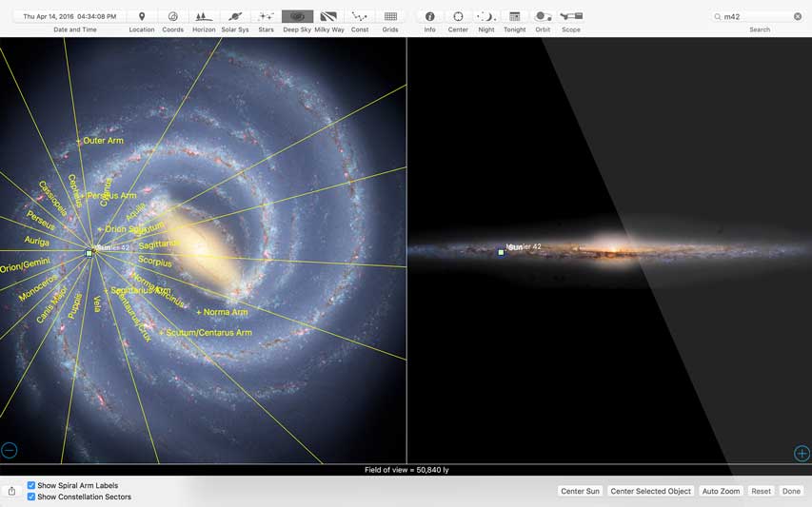Select the Sun marker in edge-on view
The image size is (812, 507).
tap(501, 252)
